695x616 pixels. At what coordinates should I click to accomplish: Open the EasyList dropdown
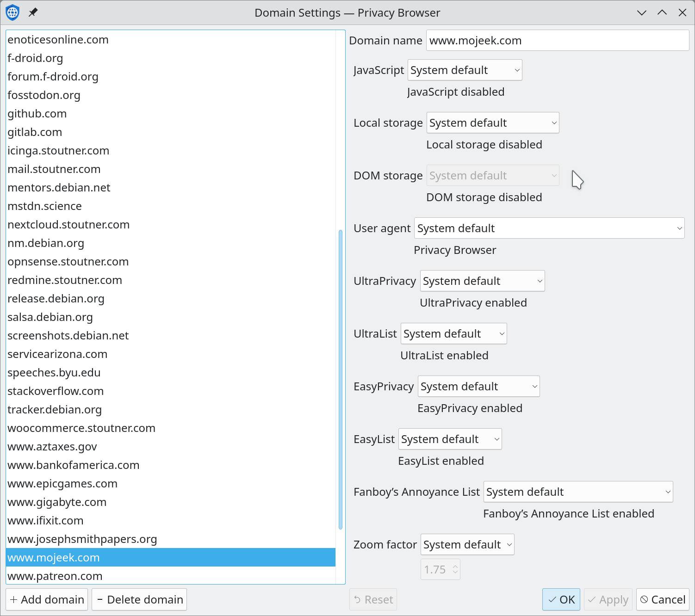point(450,439)
